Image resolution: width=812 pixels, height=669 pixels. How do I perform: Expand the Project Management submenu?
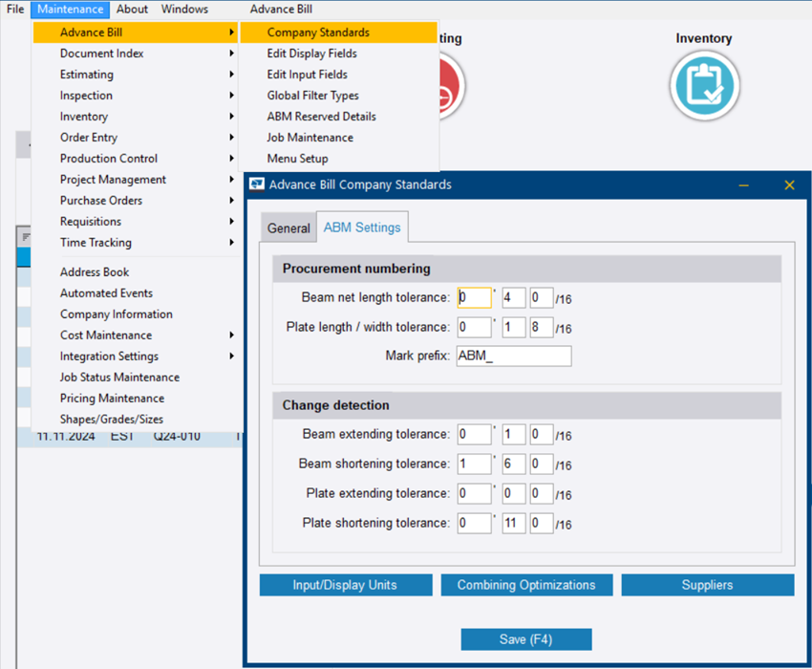click(231, 180)
